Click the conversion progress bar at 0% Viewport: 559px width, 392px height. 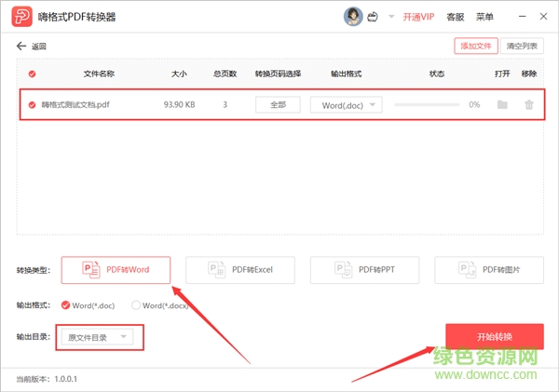[x=427, y=105]
